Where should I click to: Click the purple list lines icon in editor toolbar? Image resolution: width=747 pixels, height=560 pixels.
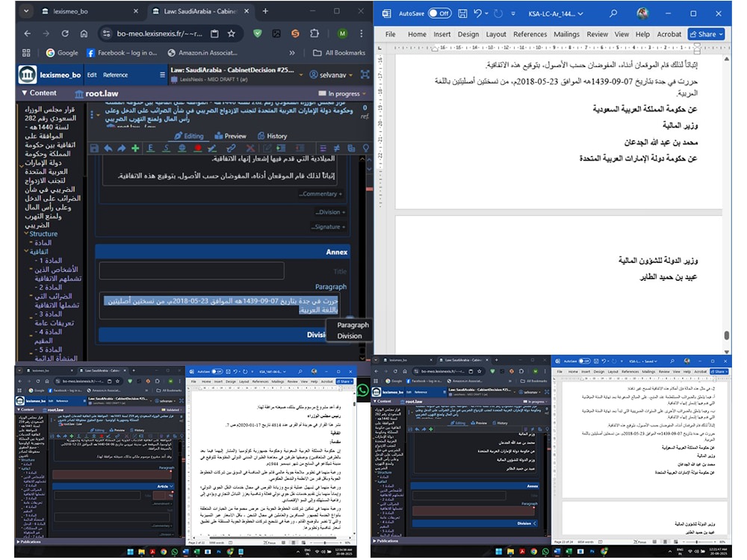tap(323, 149)
